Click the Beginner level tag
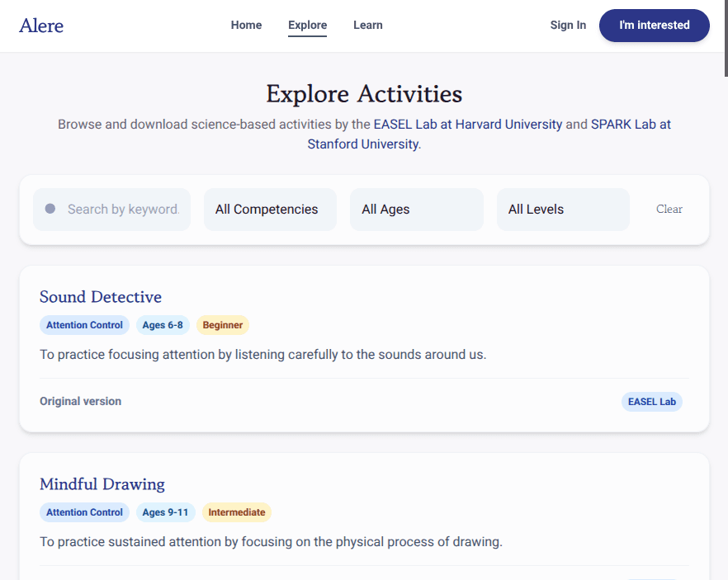 pos(223,325)
